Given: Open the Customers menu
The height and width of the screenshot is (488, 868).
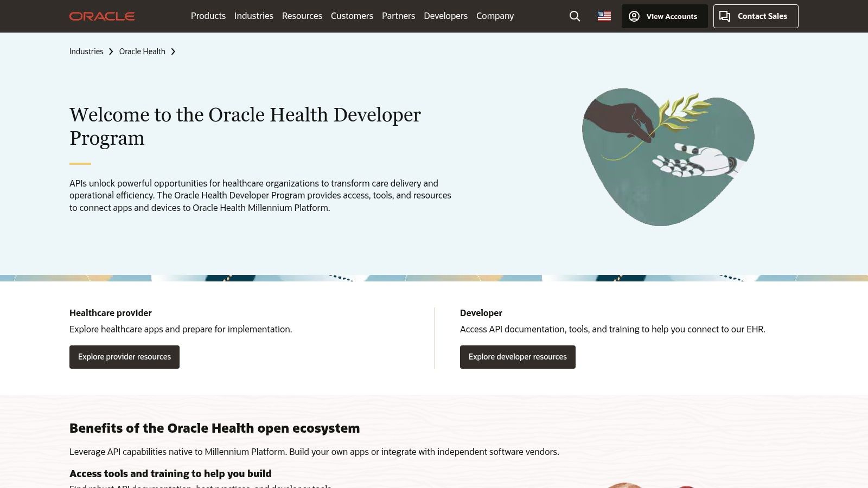Looking at the screenshot, I should [x=352, y=16].
